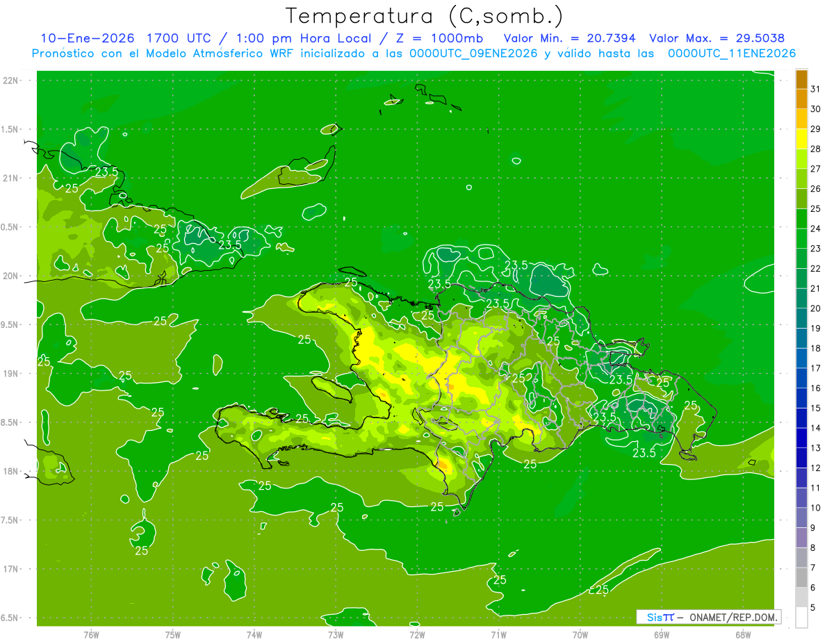This screenshot has width=834, height=644.
Task: Click the "6.5N" latitude axis label
Action: coord(10,618)
